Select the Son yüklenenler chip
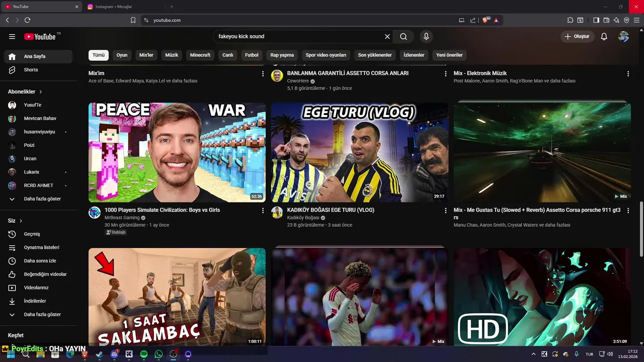644x362 pixels. tap(375, 55)
